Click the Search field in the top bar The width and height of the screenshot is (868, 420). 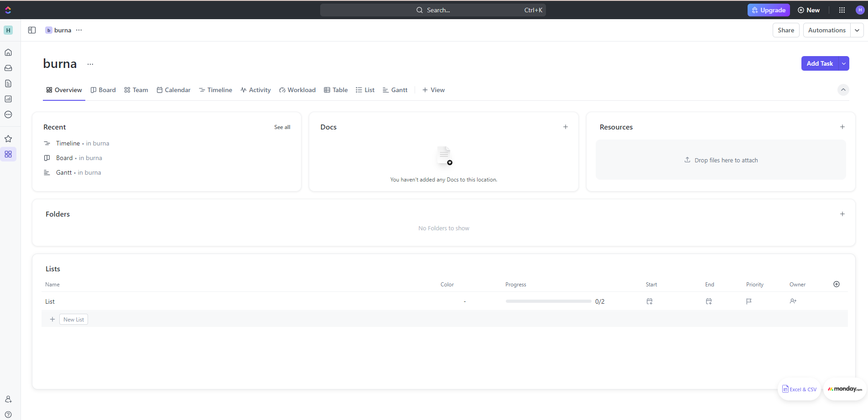433,10
